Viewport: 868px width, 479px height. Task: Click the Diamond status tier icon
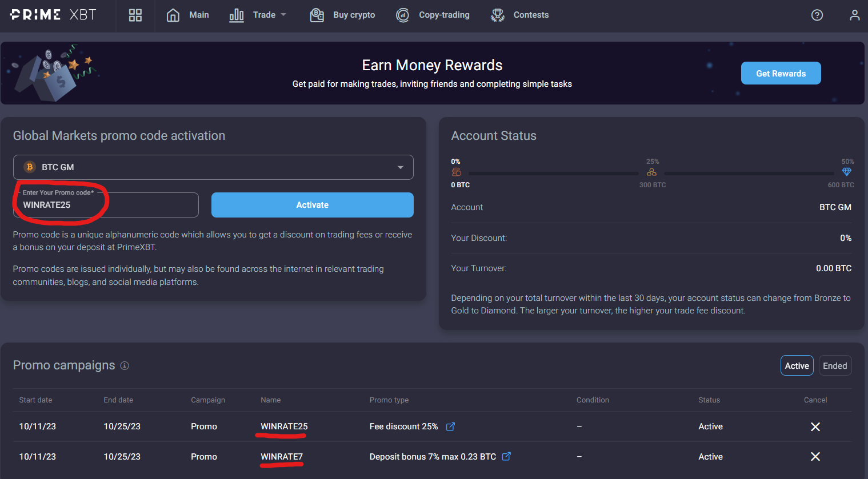pyautogui.click(x=847, y=172)
